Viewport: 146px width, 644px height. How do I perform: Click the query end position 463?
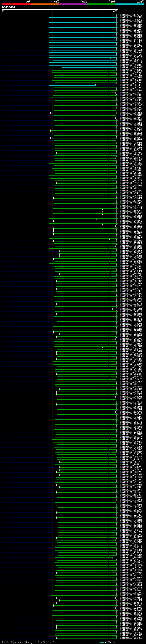115,11
